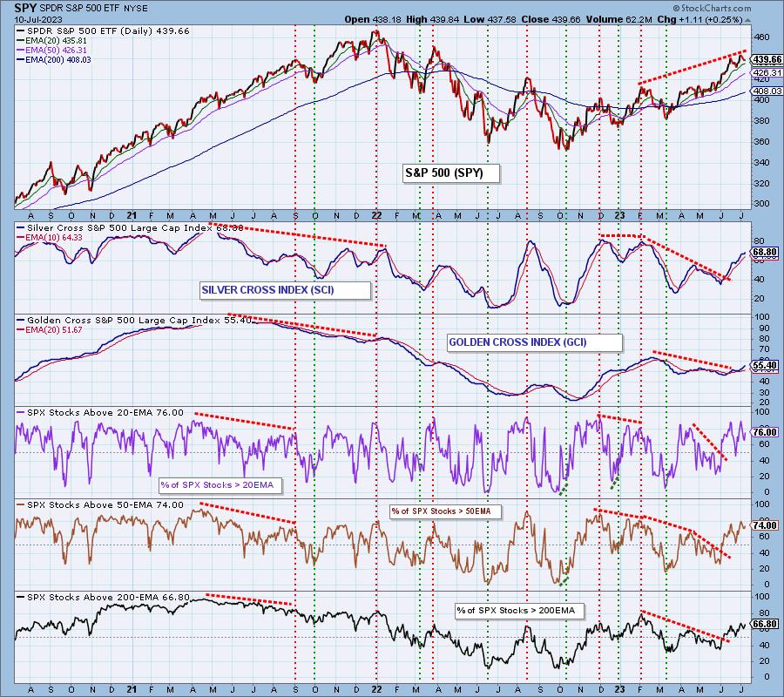Click the 439.66 price tag on right axis
This screenshot has width=784, height=697.
click(767, 59)
